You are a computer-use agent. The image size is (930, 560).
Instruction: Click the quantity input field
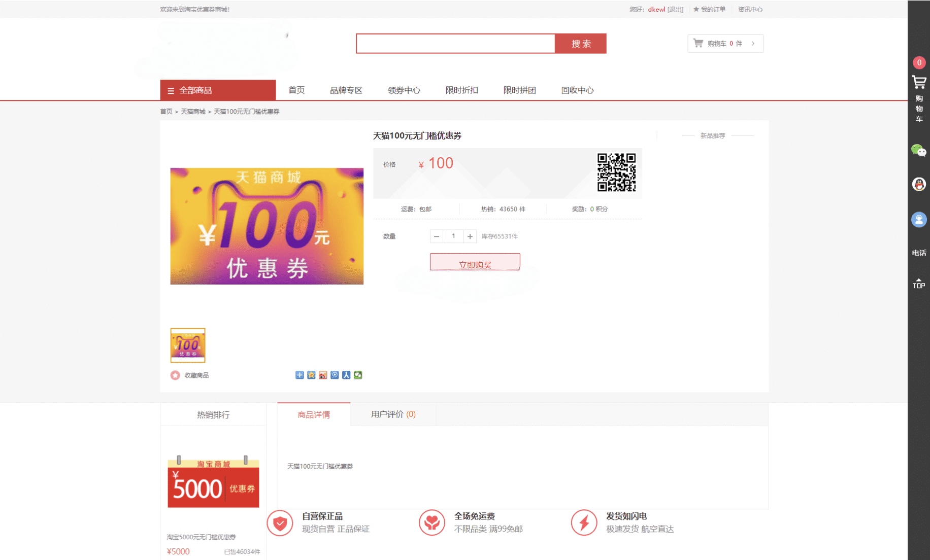pos(453,236)
